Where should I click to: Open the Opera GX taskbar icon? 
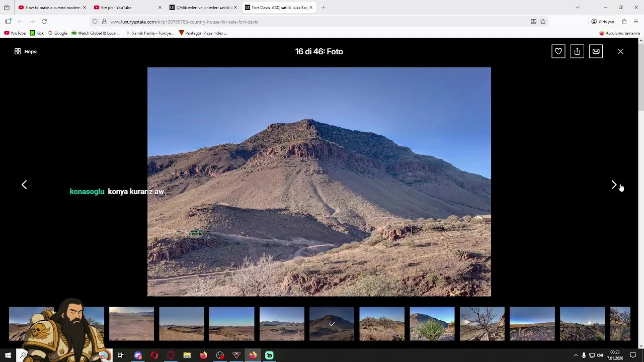click(171, 355)
